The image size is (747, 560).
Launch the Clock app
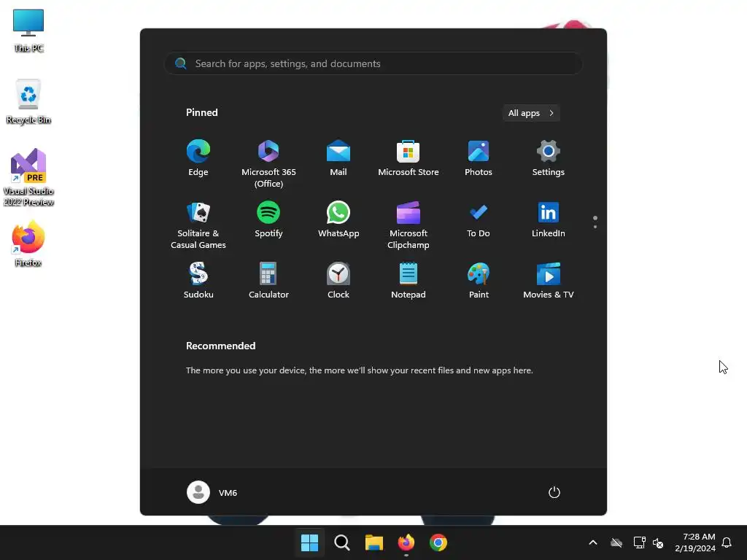338,281
